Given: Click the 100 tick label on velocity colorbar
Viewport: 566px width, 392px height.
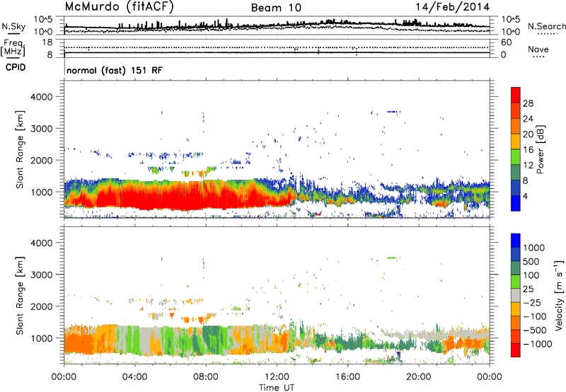Looking at the screenshot, I should pos(531,275).
